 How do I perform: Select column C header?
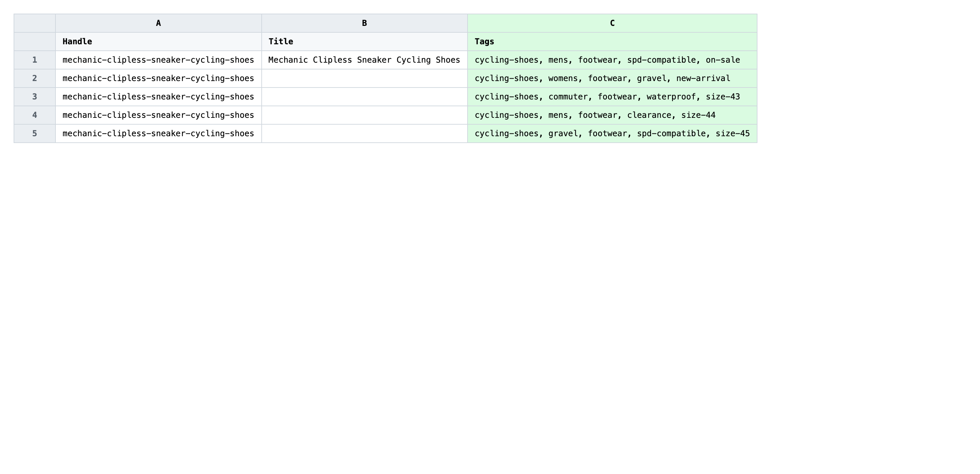point(612,23)
